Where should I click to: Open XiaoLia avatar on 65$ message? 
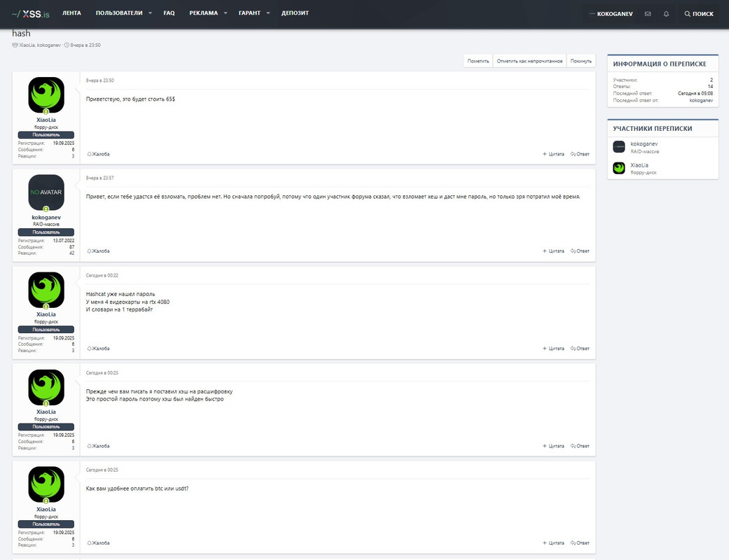[x=46, y=95]
